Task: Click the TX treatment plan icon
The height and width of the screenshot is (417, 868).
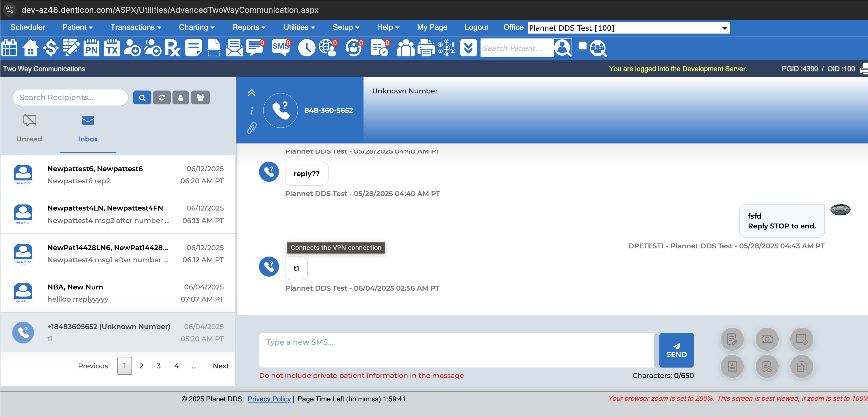Action: pos(112,48)
